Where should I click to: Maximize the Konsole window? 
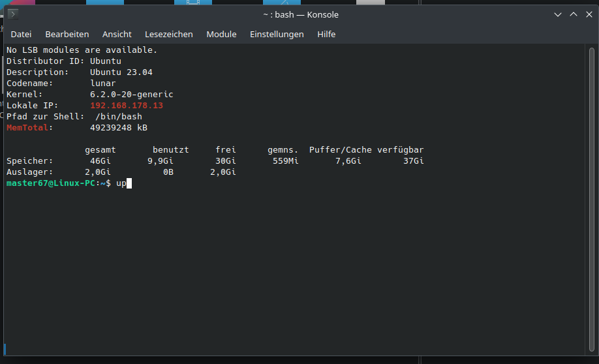(574, 14)
